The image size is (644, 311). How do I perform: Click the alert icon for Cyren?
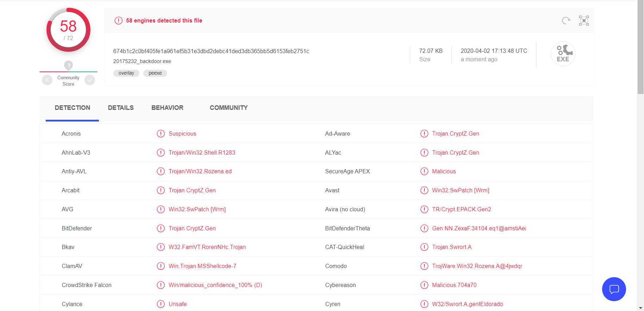(424, 304)
